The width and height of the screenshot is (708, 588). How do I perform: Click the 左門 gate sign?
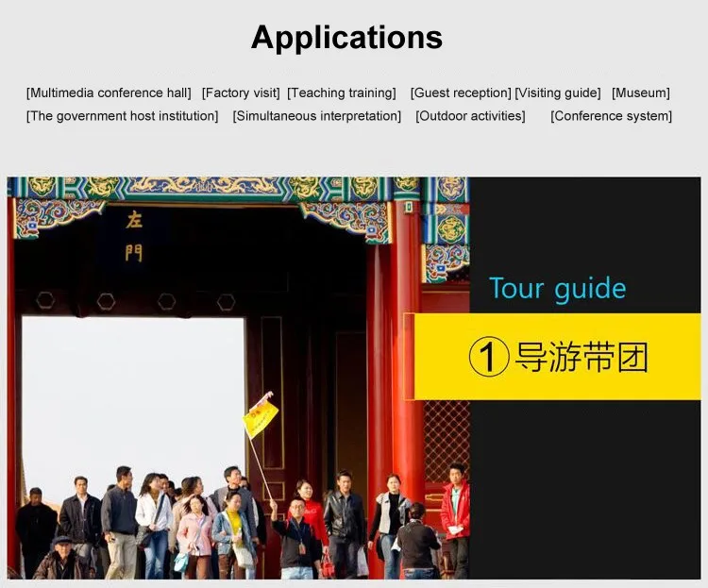pos(134,236)
